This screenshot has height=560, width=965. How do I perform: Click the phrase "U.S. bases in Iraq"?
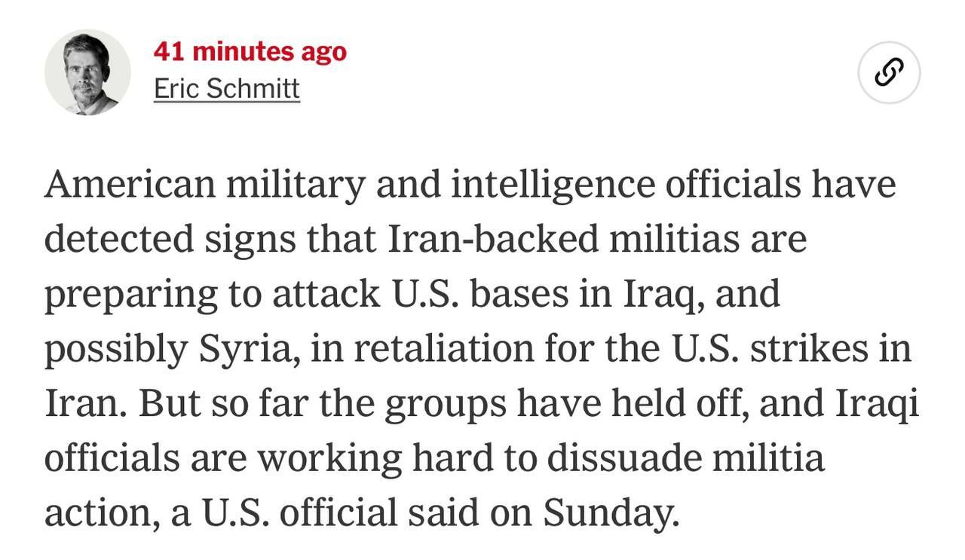pyautogui.click(x=550, y=295)
